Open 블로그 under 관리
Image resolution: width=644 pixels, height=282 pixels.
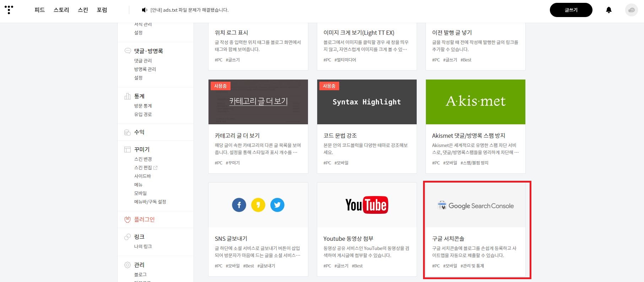[x=140, y=275]
